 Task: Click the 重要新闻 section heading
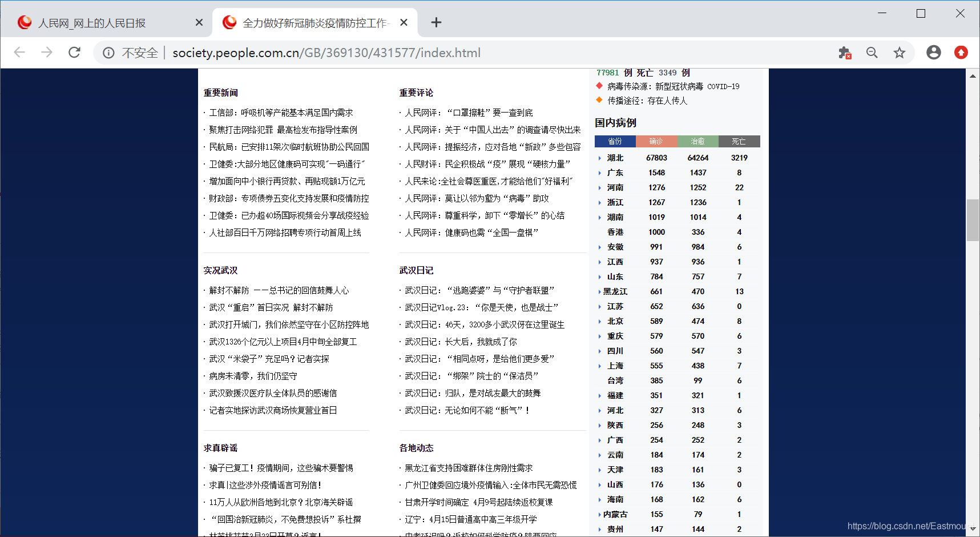coord(221,93)
